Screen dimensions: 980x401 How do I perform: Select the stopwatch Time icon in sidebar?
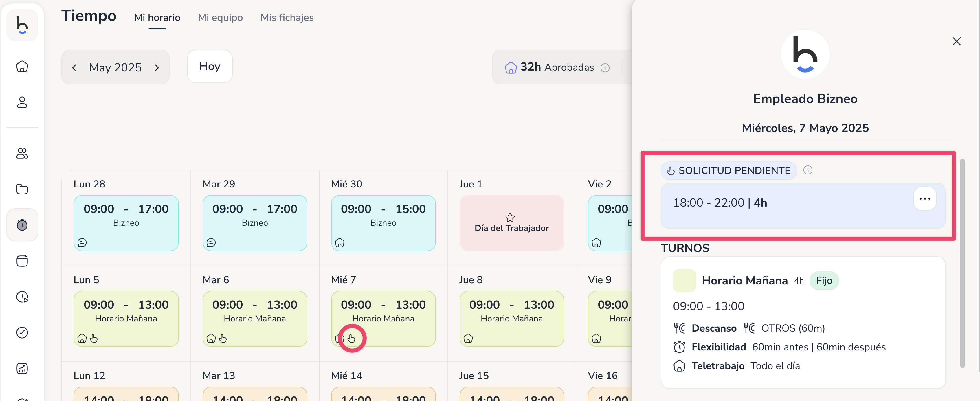click(x=22, y=225)
